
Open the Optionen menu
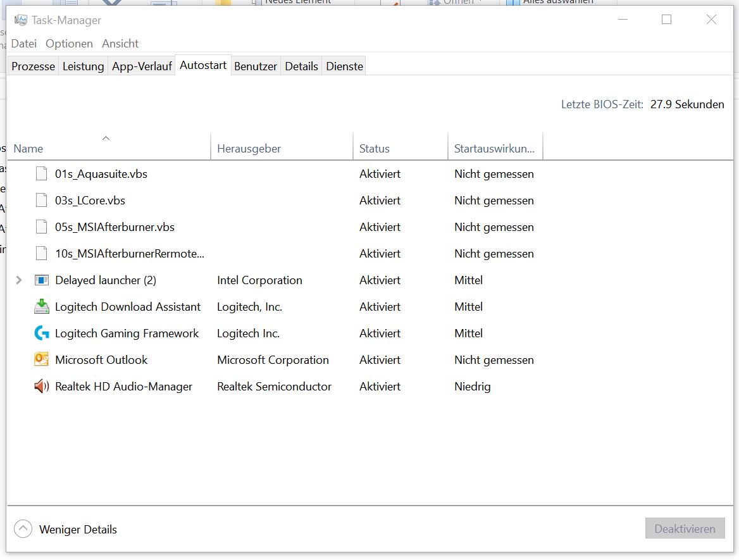pyautogui.click(x=70, y=44)
